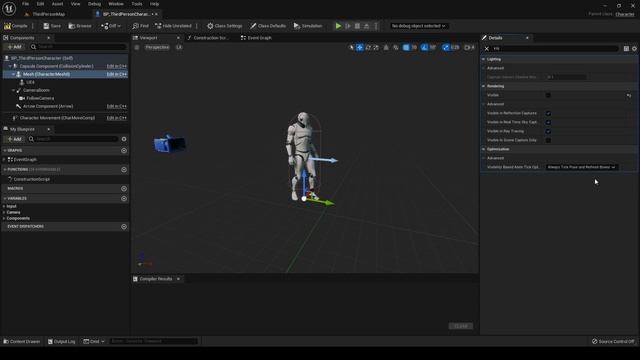This screenshot has width=640, height=360.
Task: Add a new function with plus icon
Action: (x=124, y=169)
